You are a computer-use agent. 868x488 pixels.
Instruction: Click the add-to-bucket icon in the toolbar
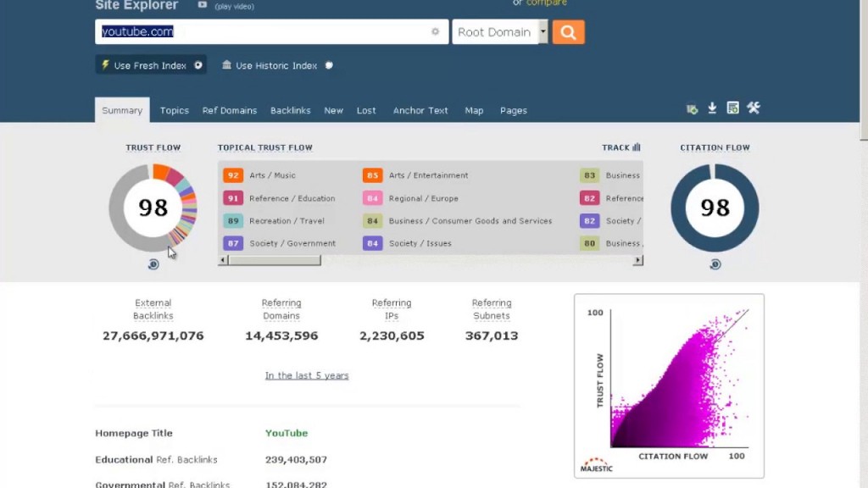[x=692, y=109]
